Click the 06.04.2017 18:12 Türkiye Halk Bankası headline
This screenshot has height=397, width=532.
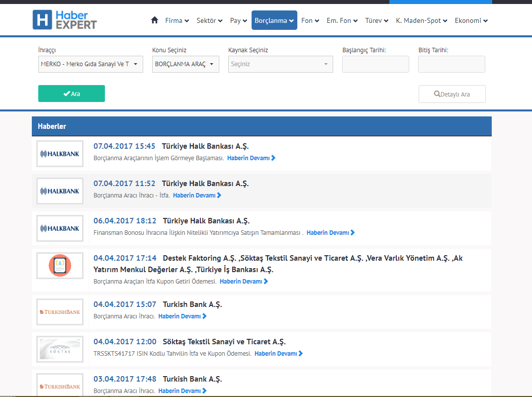click(172, 221)
